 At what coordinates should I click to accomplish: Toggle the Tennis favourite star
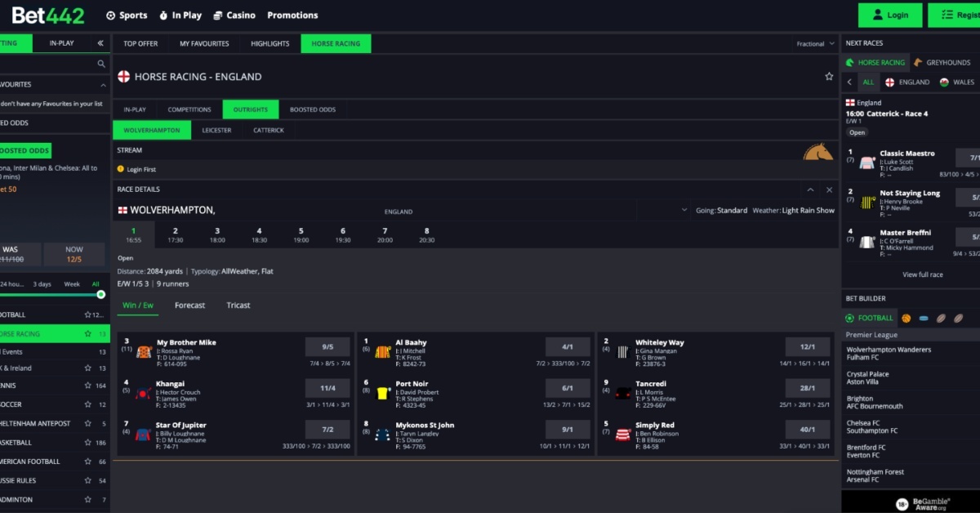87,386
